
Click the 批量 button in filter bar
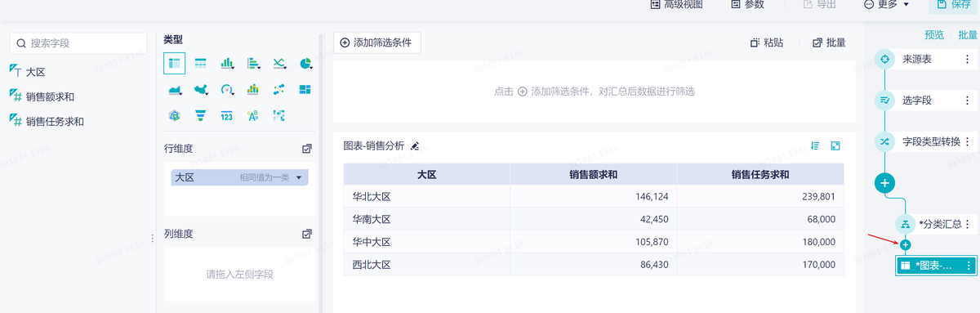tap(829, 42)
